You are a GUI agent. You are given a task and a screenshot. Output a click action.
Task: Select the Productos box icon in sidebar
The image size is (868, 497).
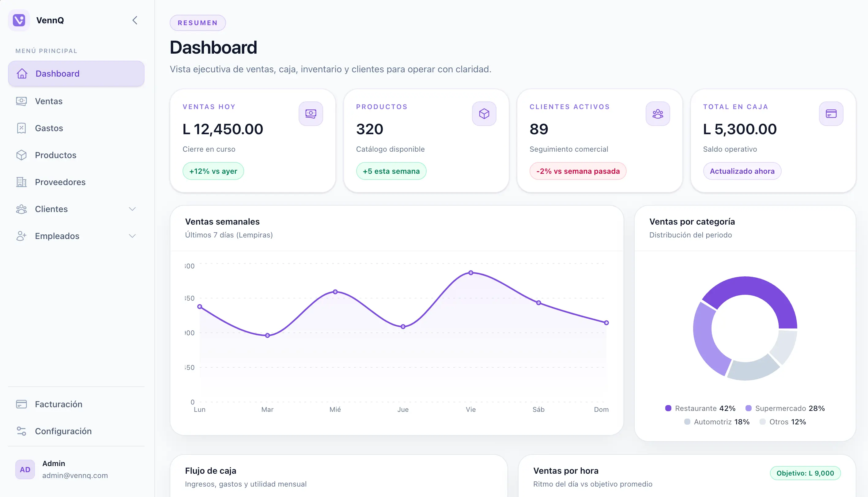click(x=21, y=155)
